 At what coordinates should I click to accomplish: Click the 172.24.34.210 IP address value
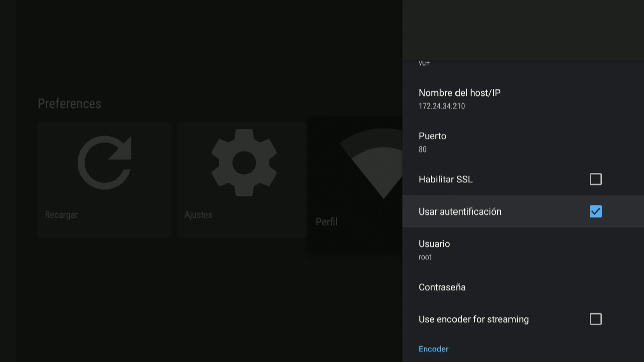pyautogui.click(x=442, y=106)
